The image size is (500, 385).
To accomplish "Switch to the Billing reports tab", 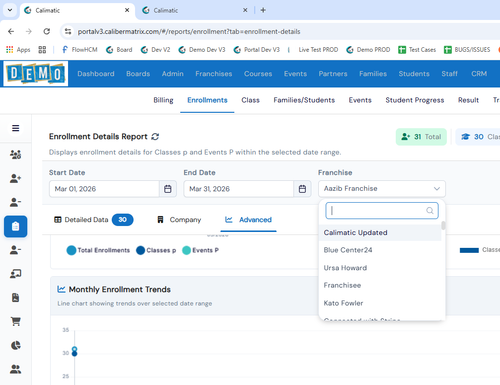I will click(163, 100).
